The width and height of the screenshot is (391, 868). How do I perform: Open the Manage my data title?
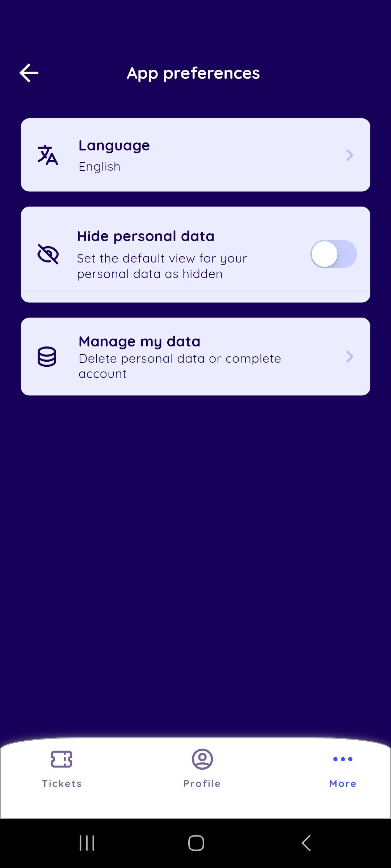pyautogui.click(x=139, y=341)
